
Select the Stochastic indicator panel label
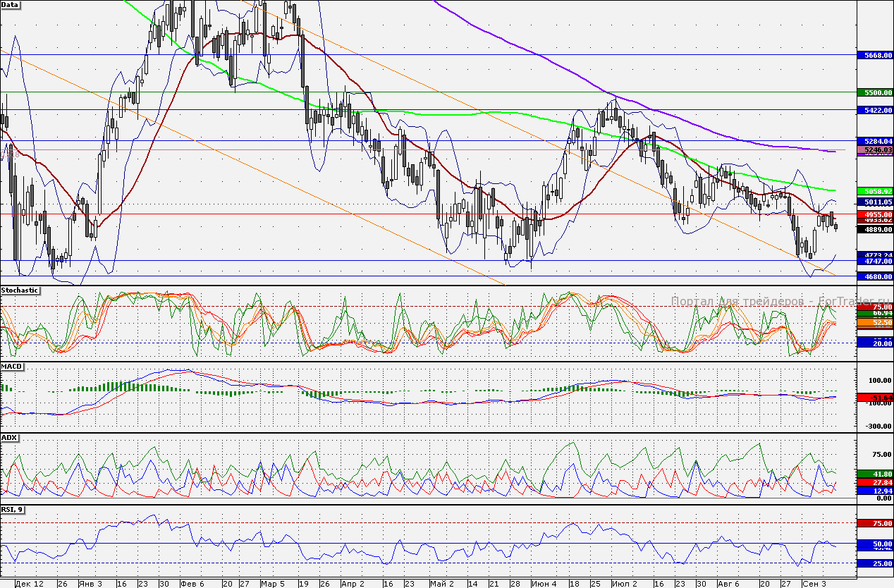pos(20,290)
